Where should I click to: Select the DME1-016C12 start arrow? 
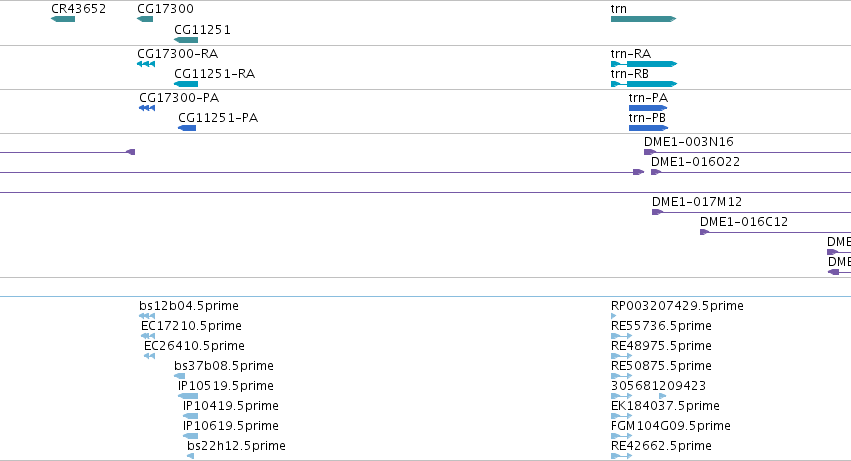[704, 232]
